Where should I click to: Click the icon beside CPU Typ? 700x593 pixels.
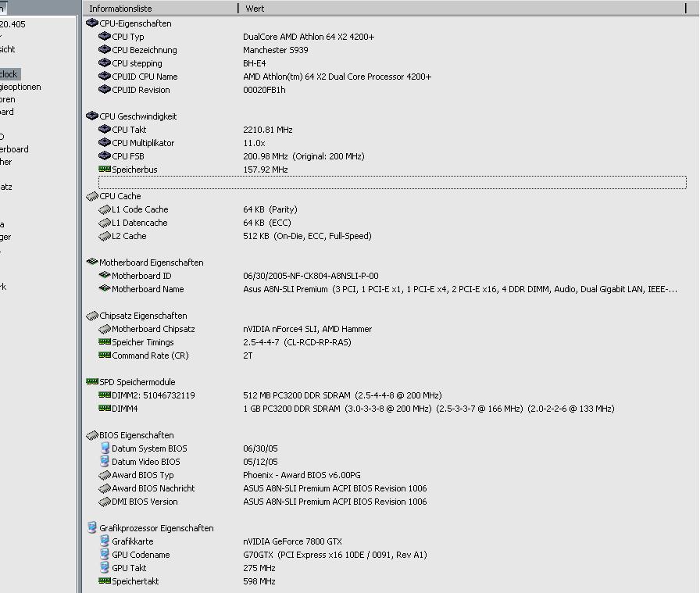click(105, 36)
